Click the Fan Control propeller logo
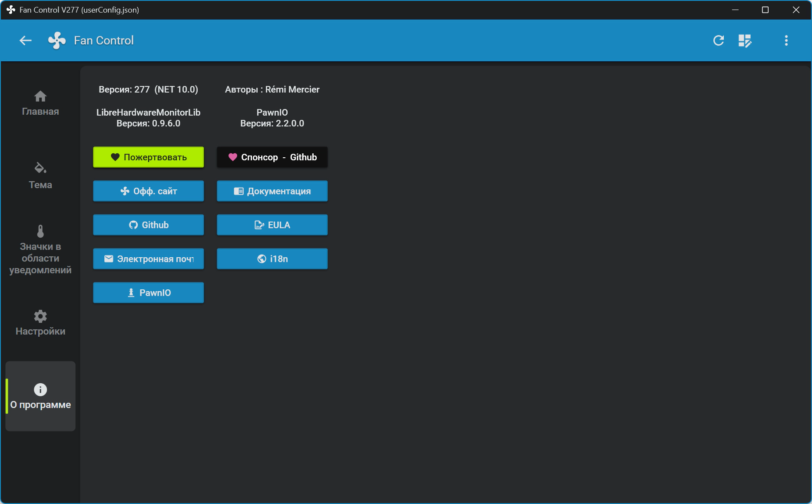Image resolution: width=812 pixels, height=504 pixels. click(x=57, y=40)
